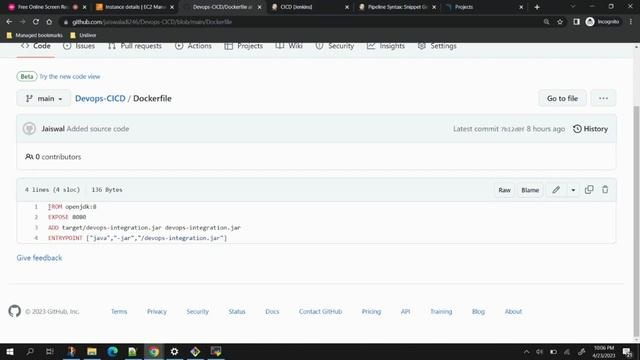
Task: Reload the page
Action: point(36,22)
